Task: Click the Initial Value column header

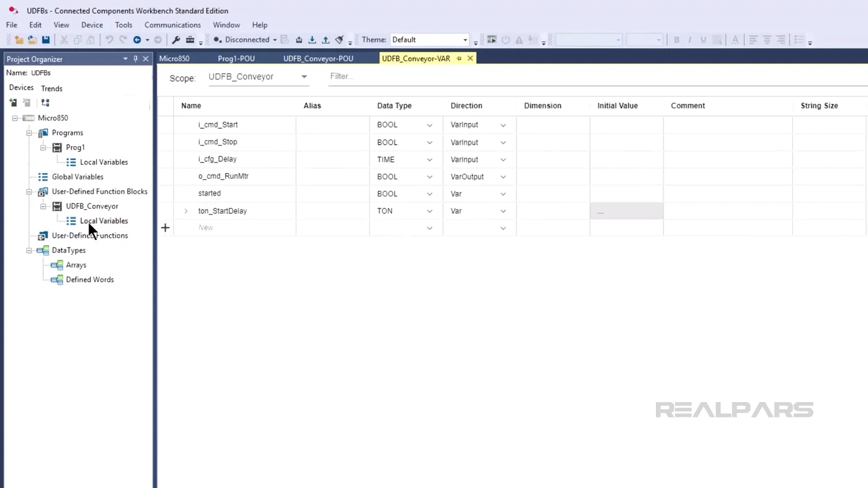Action: point(618,106)
